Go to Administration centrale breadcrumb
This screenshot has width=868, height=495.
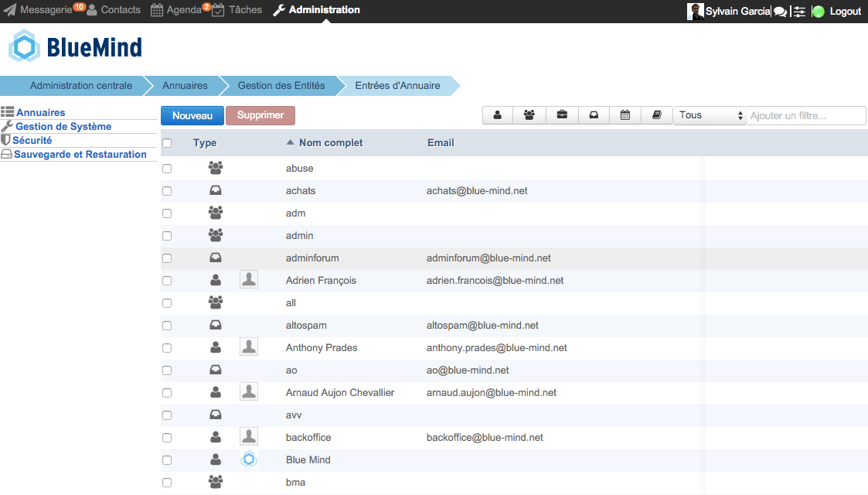tap(81, 86)
